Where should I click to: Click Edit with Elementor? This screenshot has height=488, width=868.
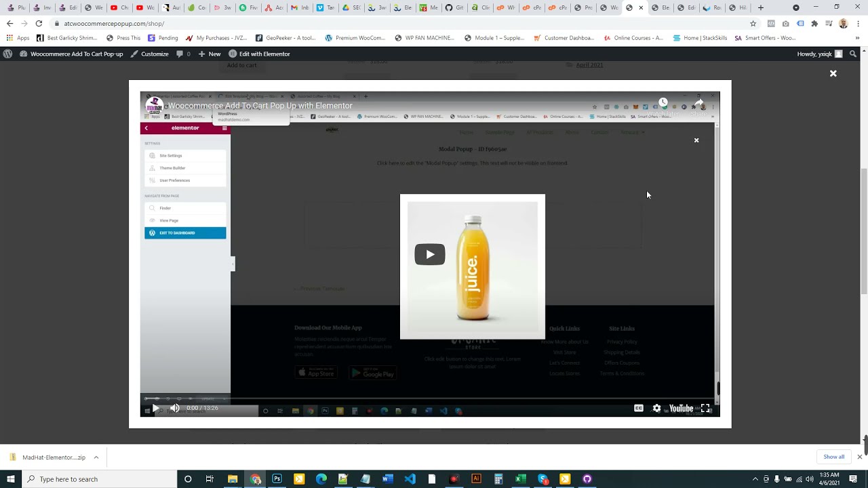(260, 54)
